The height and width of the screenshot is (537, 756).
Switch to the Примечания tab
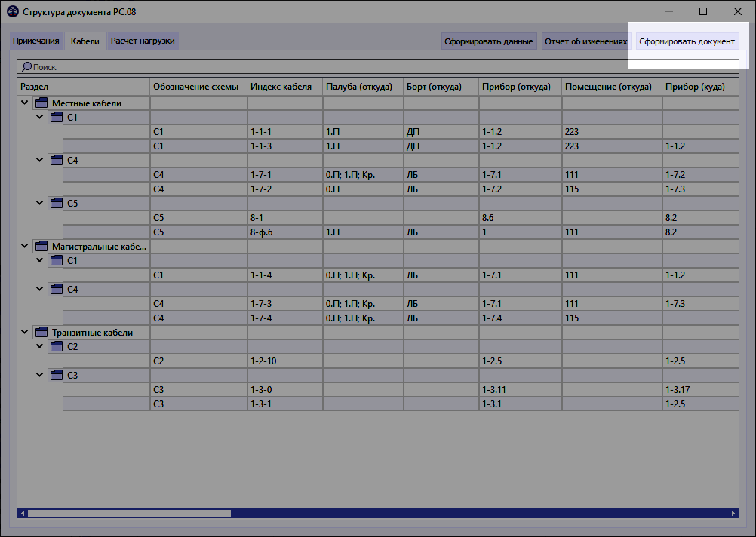click(35, 41)
